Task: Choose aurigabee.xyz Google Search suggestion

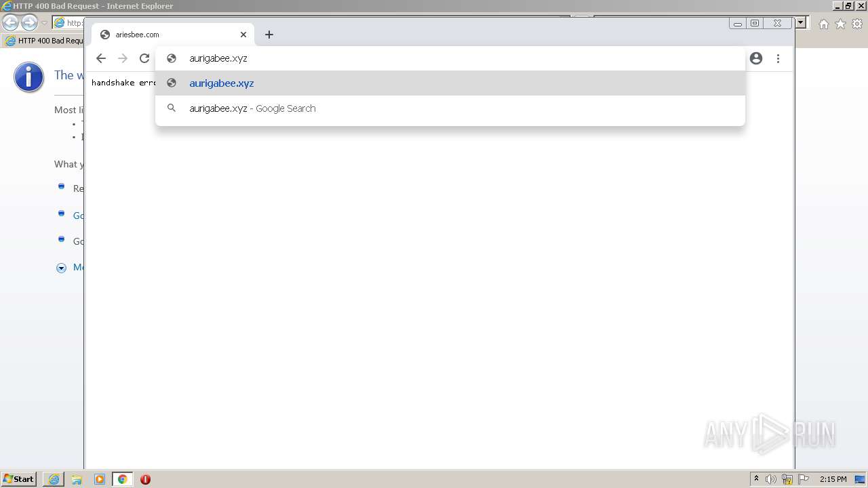Action: (x=450, y=108)
